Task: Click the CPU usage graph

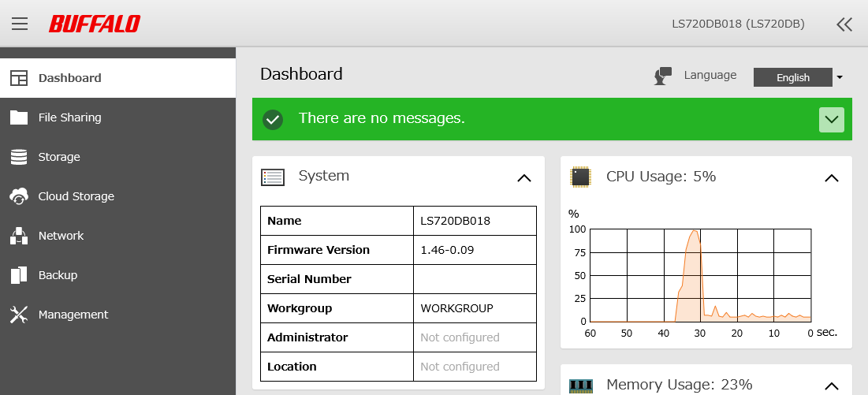Action: [x=700, y=275]
